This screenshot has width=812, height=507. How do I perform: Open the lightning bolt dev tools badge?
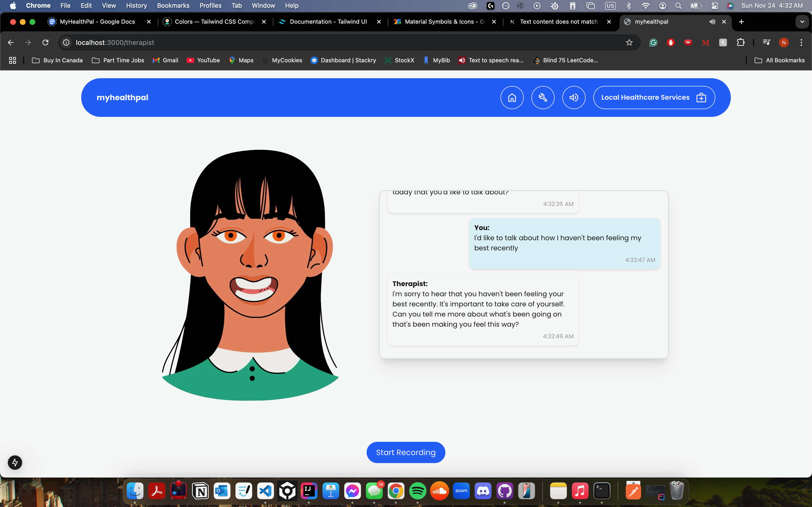pos(15,462)
